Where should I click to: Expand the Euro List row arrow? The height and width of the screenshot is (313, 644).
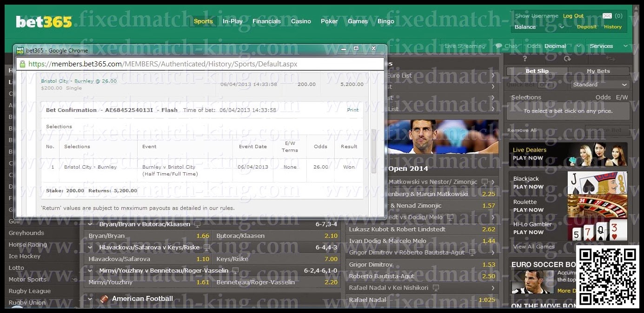(x=492, y=75)
